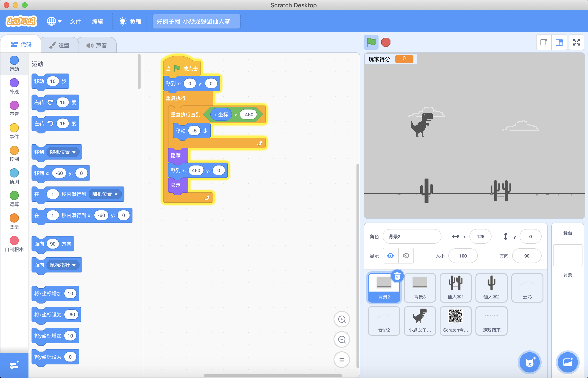Edit the sprite size field 100

tap(463, 256)
